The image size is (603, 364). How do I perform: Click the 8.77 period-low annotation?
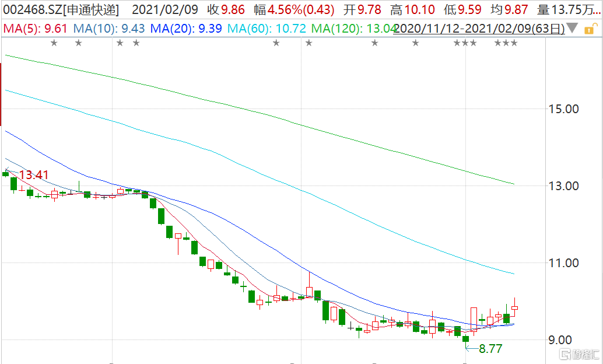click(490, 349)
